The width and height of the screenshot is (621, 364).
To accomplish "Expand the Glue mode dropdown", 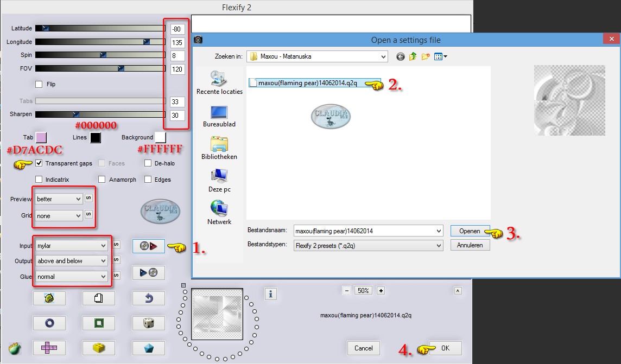I will tap(71, 277).
